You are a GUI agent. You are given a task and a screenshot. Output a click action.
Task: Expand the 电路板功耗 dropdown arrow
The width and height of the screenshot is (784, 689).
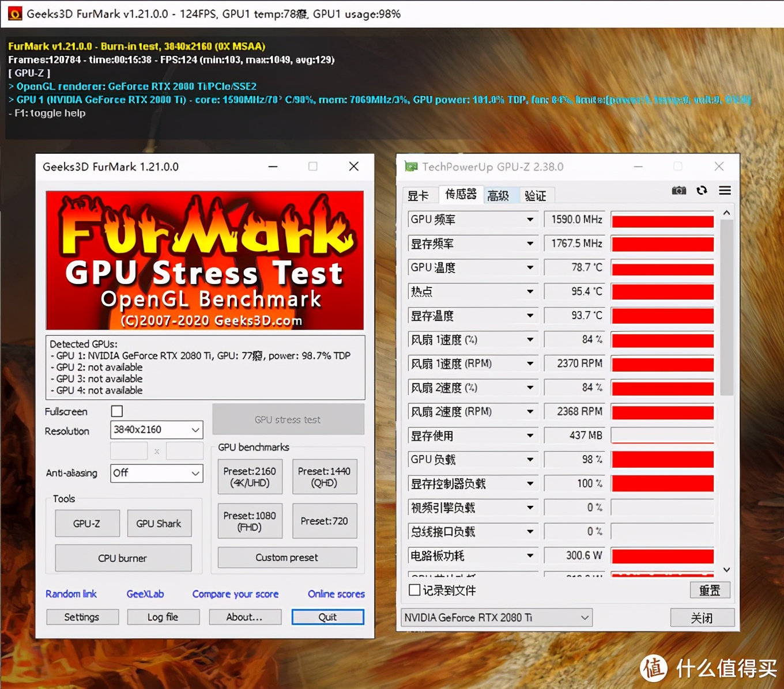[x=530, y=556]
